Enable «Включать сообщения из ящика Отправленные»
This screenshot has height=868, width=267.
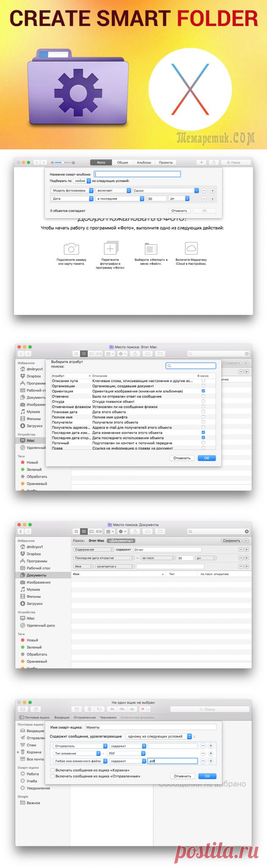(x=53, y=777)
